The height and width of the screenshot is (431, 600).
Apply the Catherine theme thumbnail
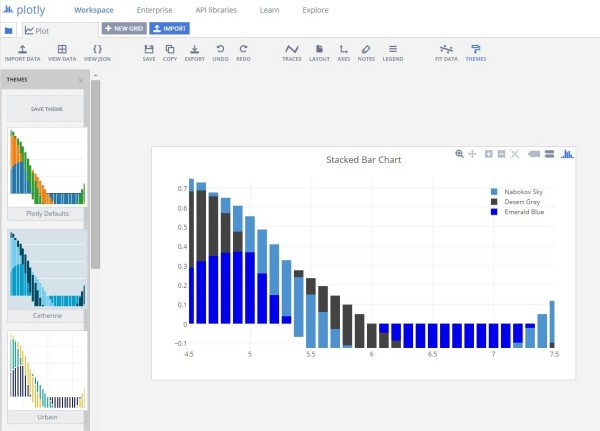point(47,269)
